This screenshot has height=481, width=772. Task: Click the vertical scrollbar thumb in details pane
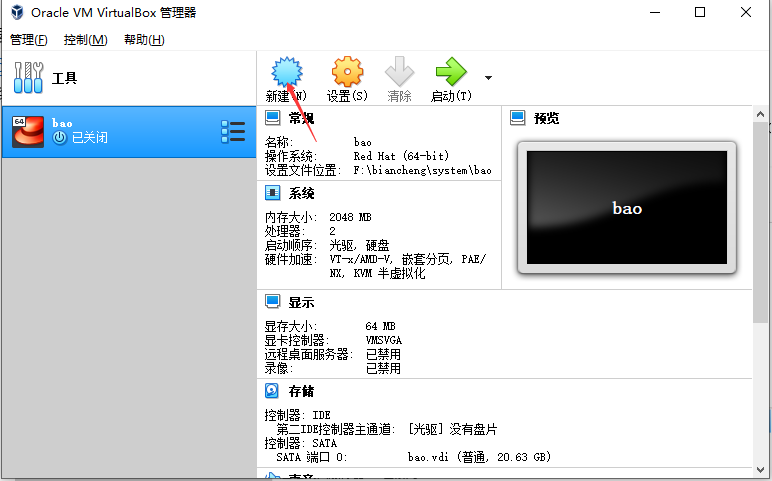click(x=760, y=223)
